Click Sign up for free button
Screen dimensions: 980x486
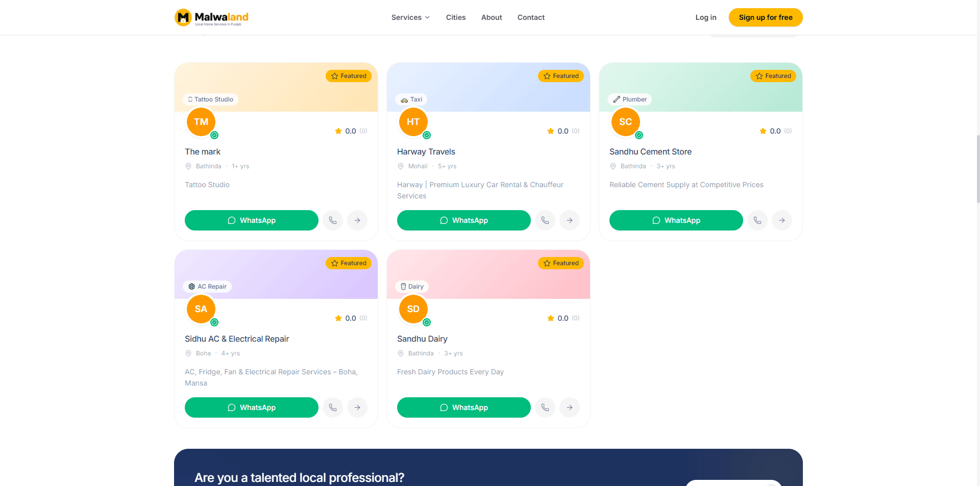[766, 17]
